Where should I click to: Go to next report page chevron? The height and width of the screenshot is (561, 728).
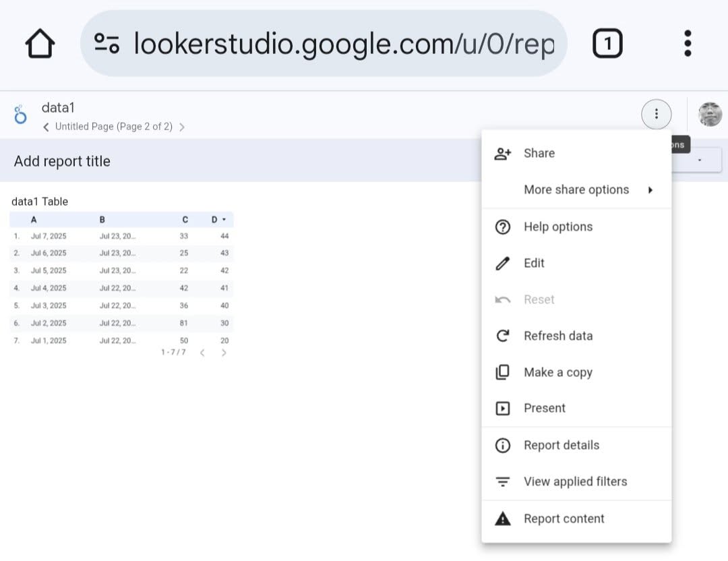point(182,127)
